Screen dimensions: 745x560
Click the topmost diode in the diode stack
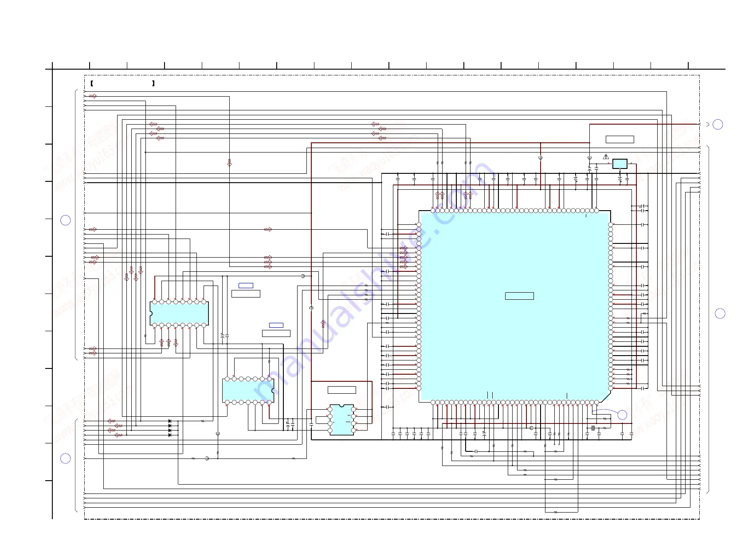click(x=170, y=421)
